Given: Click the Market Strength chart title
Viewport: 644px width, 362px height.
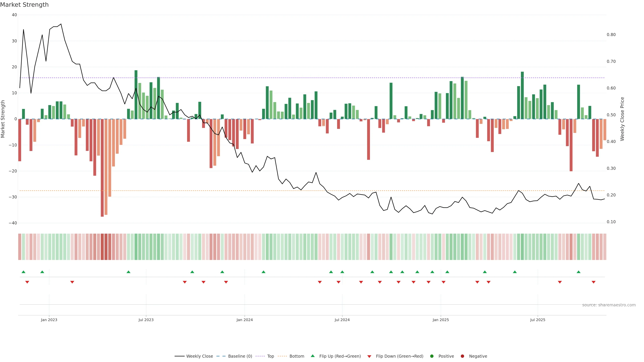Looking at the screenshot, I should coord(24,5).
